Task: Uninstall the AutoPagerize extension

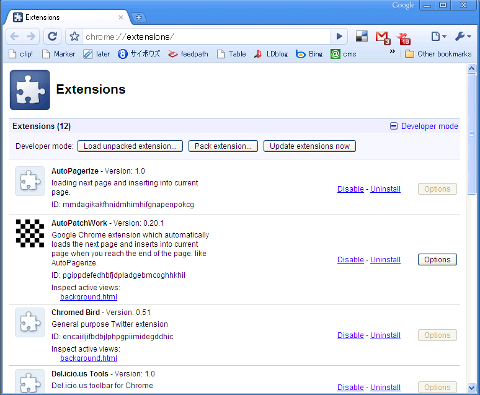Action: click(385, 189)
